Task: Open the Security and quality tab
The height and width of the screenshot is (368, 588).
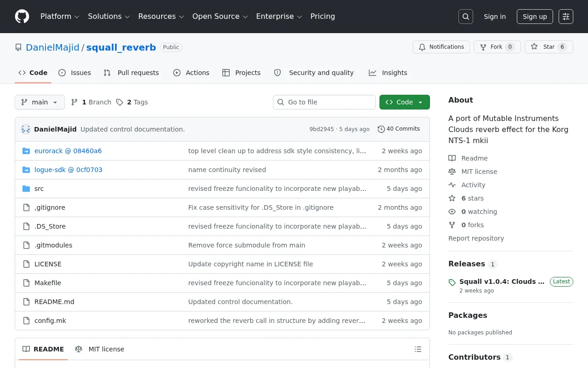Action: 314,73
